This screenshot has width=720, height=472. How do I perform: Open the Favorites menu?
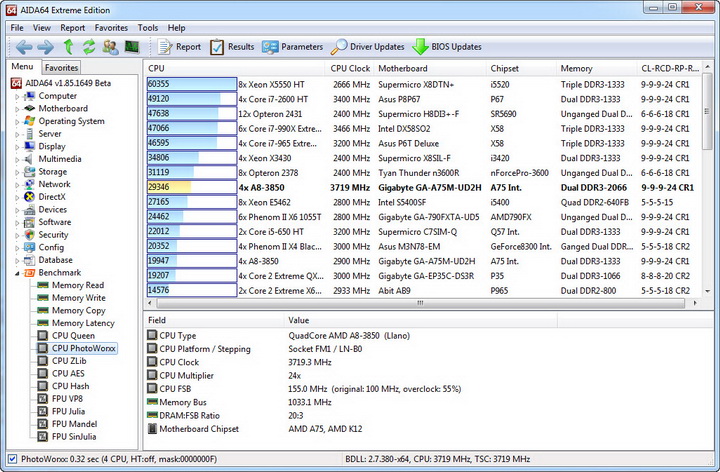tap(111, 28)
